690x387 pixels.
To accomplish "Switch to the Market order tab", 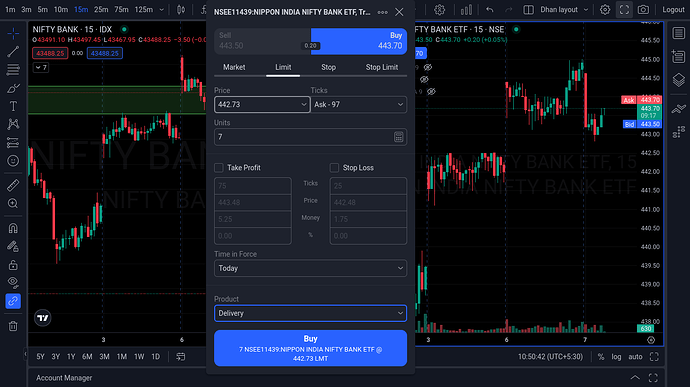I will (234, 67).
